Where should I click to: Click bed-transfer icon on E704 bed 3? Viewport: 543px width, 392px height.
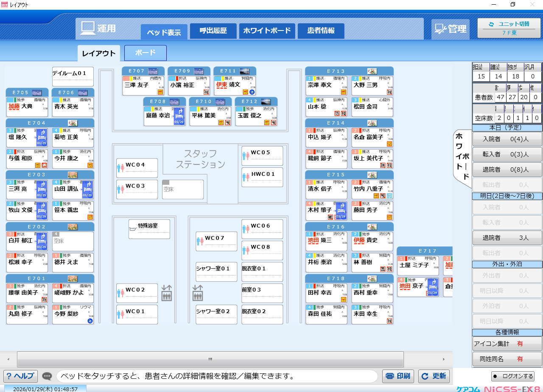click(42, 138)
